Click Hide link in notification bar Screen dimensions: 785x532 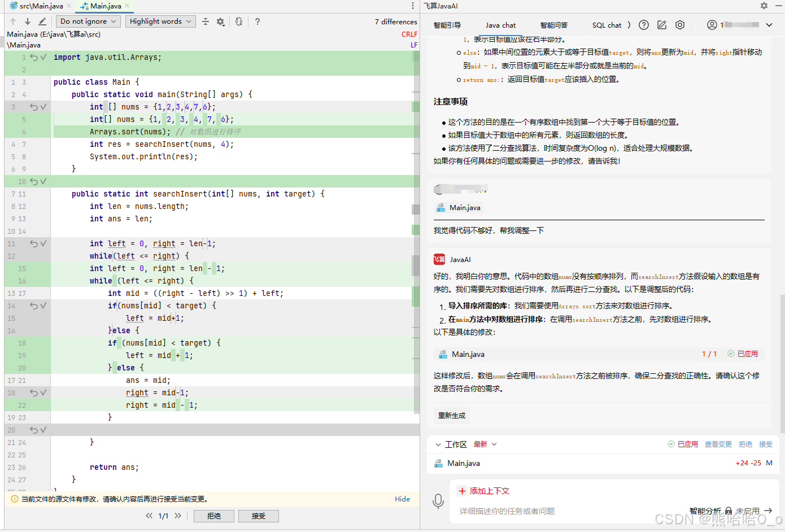(x=402, y=499)
